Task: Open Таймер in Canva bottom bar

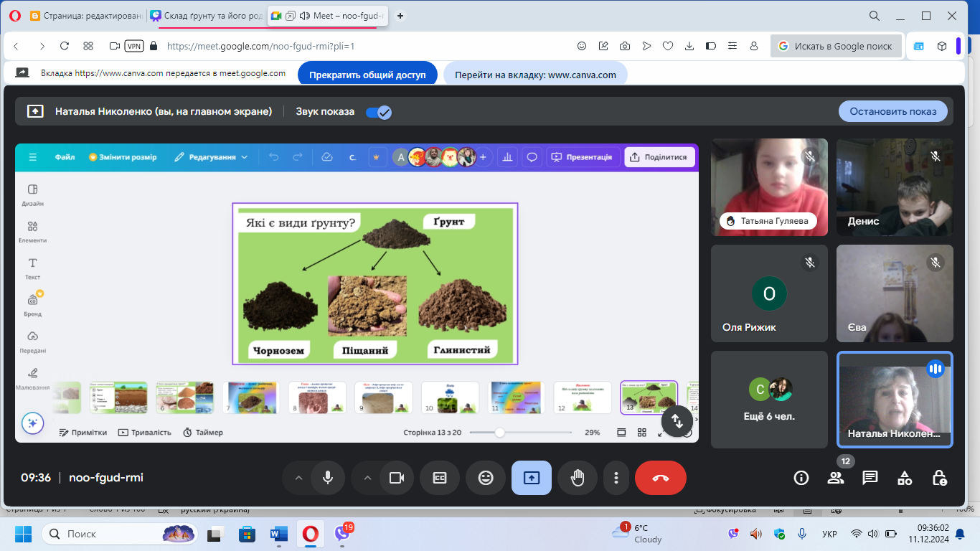Action: click(203, 433)
